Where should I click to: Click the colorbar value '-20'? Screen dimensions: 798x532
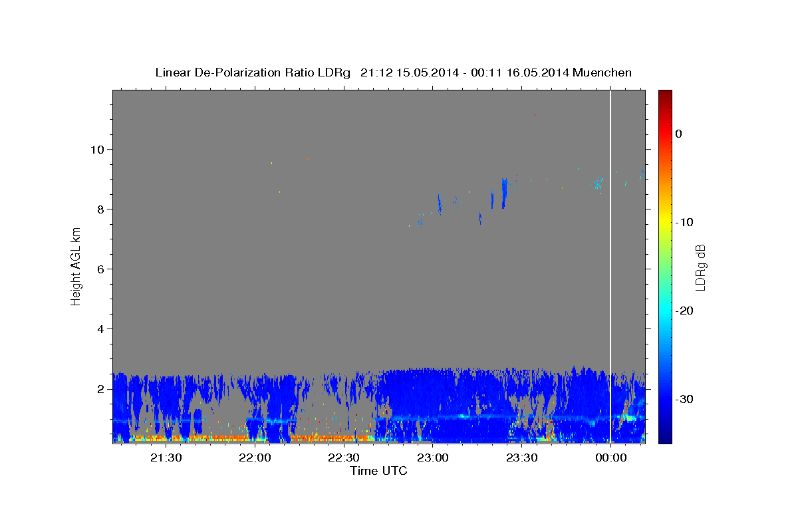coord(684,311)
